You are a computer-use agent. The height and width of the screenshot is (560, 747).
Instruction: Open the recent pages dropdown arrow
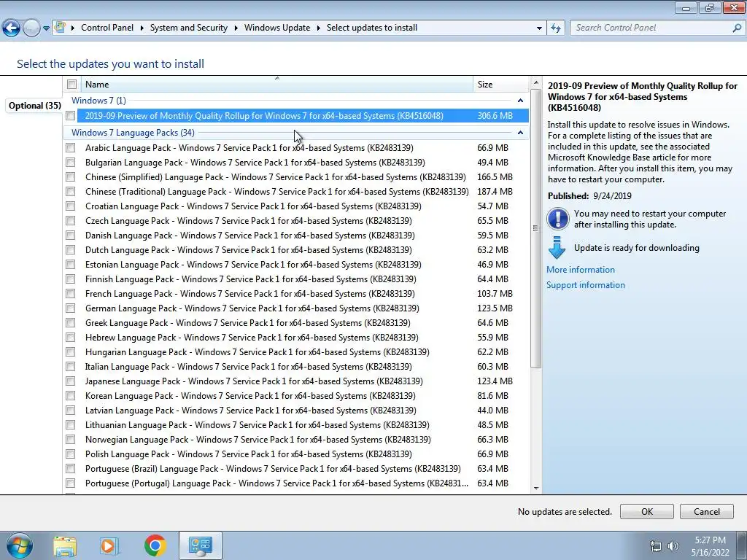[46, 28]
